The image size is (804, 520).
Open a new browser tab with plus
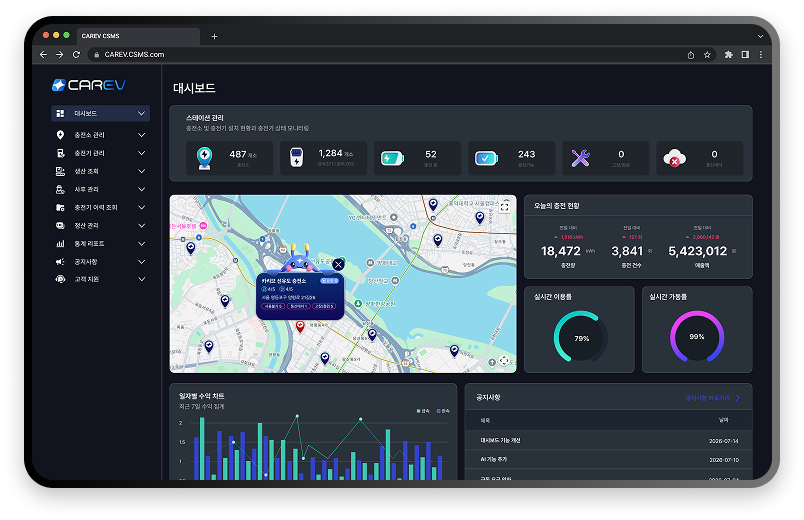point(214,36)
